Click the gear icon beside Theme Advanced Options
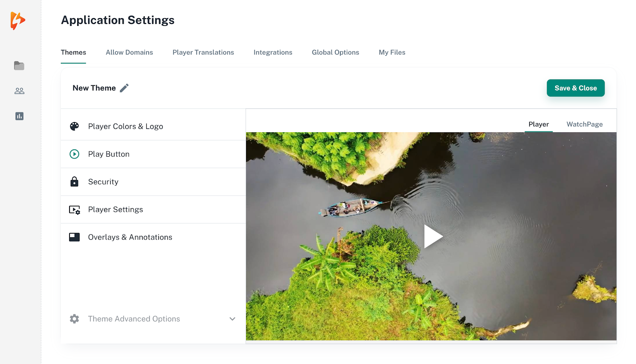This screenshot has height=364, width=636. (x=74, y=319)
